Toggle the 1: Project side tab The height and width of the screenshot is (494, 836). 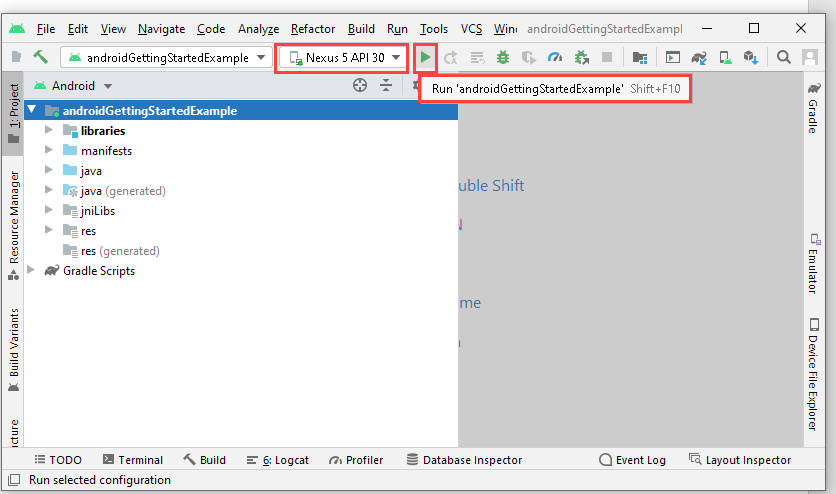click(13, 114)
